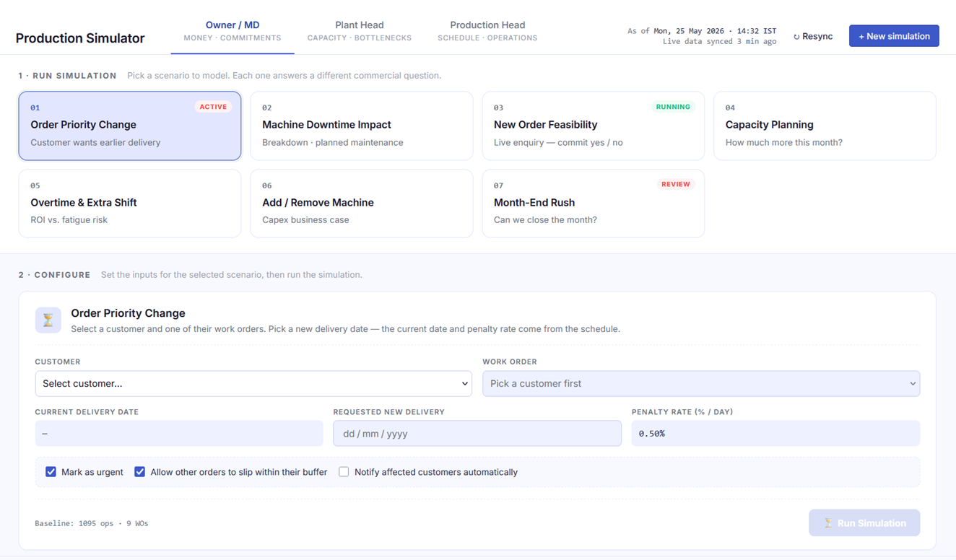Screen dimensions: 956x560
Task: Click the Penalty Rate field showing 0.50%
Action: click(775, 434)
